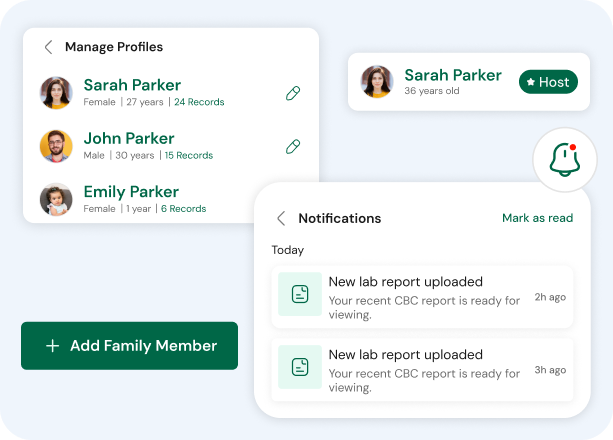Screen dimensions: 613x440
Task: Click the Today section label
Action: 288,250
